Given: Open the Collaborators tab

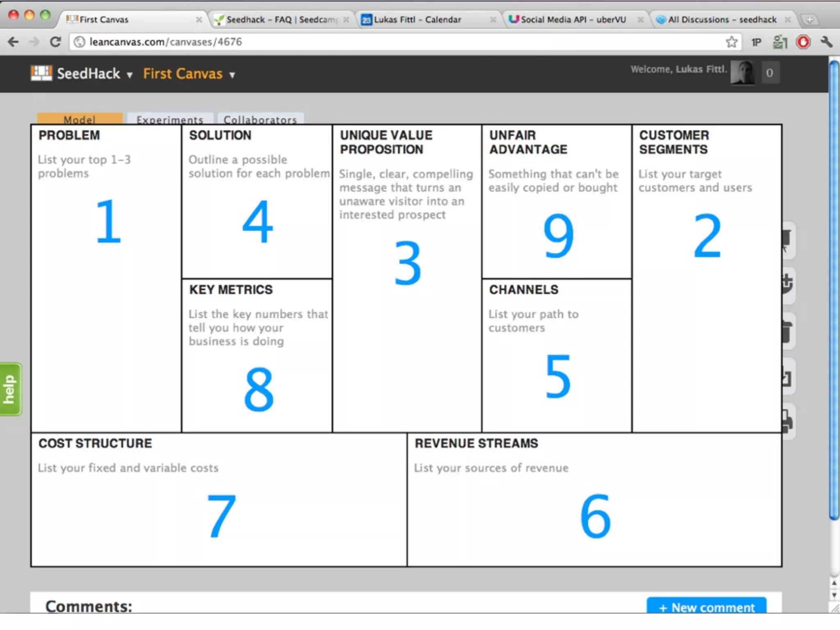Looking at the screenshot, I should tap(260, 119).
